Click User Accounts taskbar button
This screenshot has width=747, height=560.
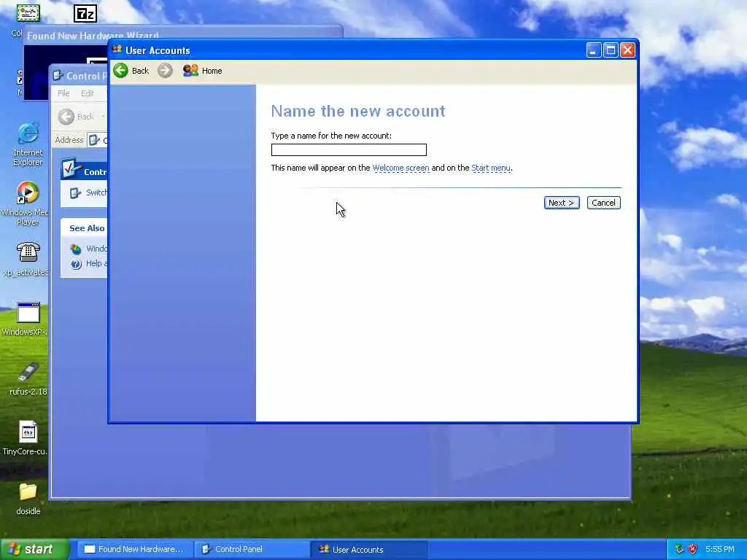coord(368,550)
